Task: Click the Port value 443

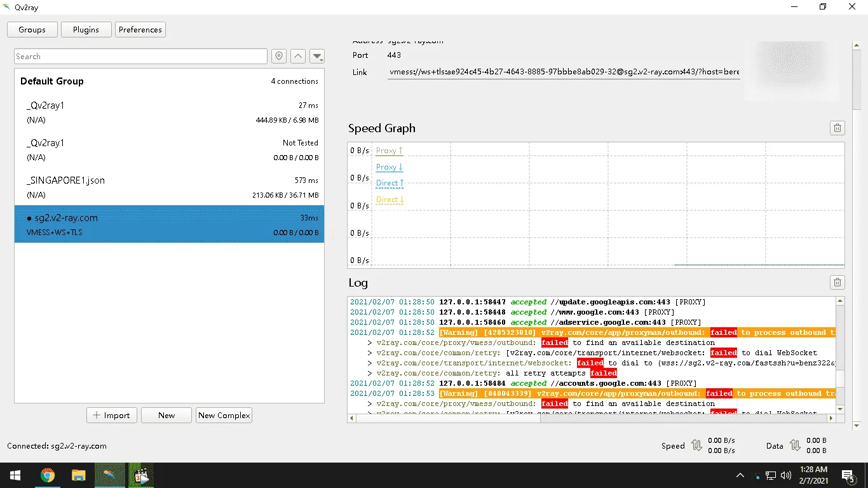Action: pos(394,55)
